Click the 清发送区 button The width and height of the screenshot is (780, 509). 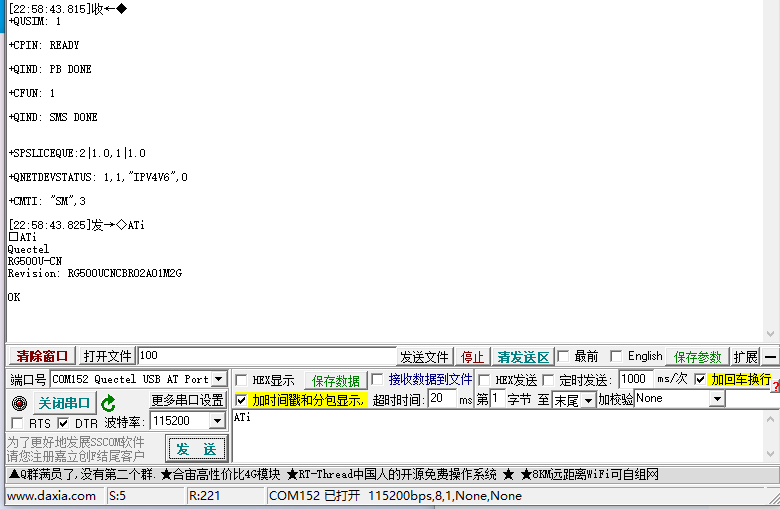(523, 357)
